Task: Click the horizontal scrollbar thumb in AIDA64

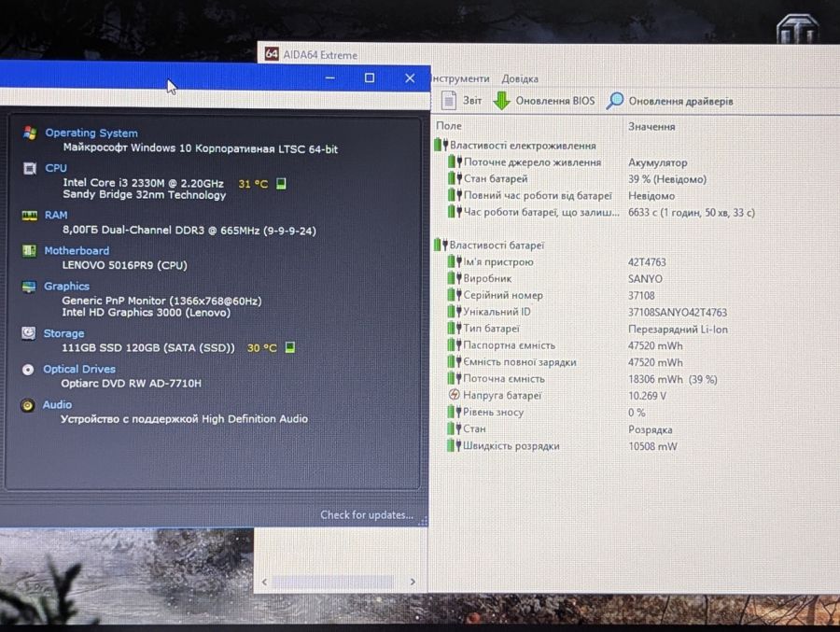Action: 332,582
